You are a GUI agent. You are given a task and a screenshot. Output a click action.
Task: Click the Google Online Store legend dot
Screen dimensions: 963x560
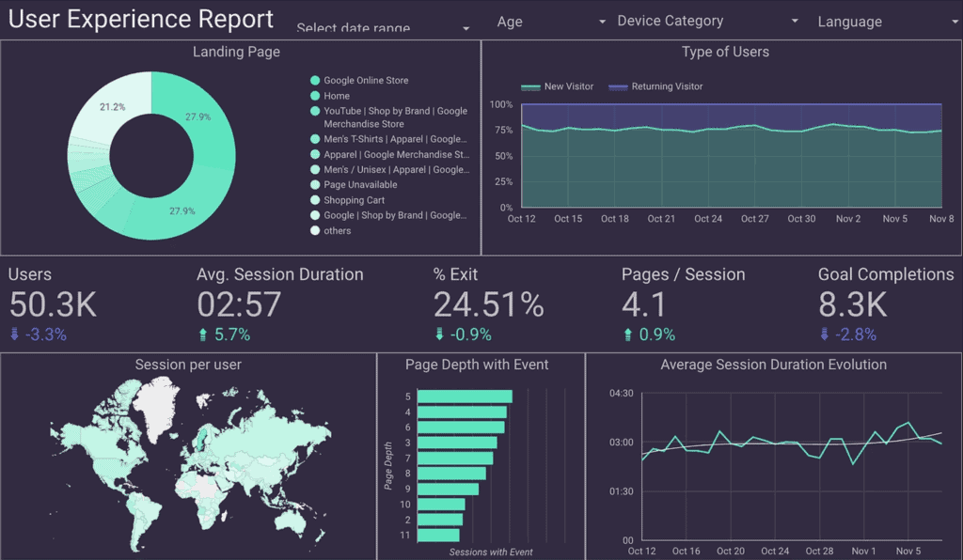[315, 81]
